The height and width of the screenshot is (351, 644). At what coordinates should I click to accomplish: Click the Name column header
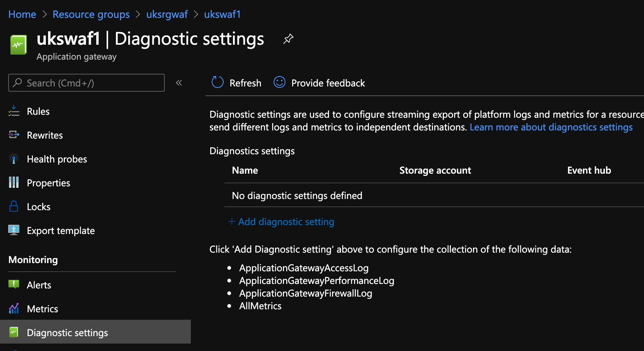[245, 170]
